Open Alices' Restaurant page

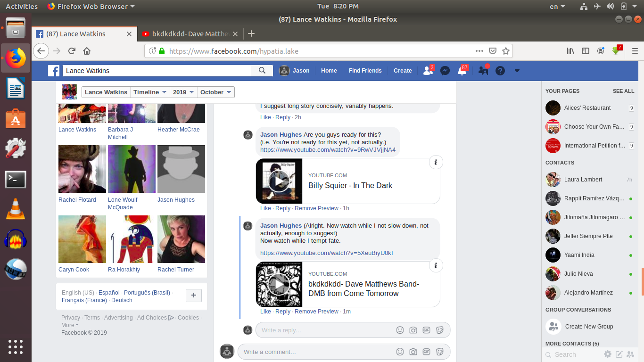coord(589,108)
